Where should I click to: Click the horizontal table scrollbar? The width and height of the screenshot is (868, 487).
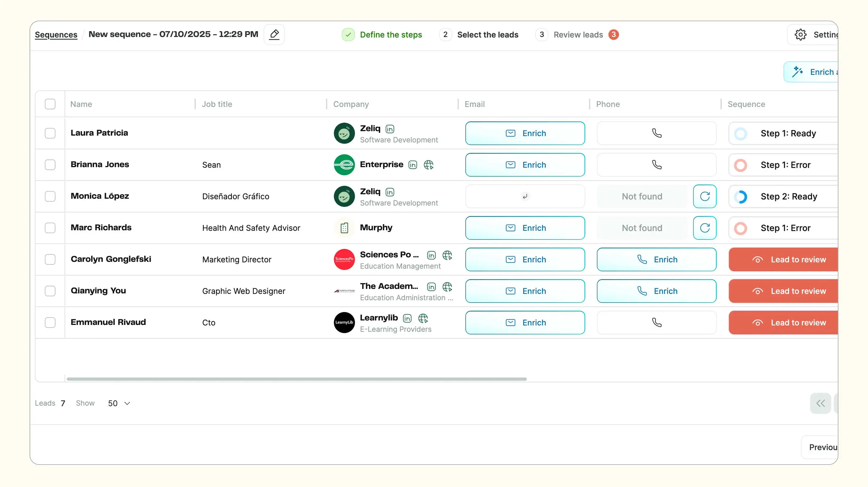(x=297, y=379)
